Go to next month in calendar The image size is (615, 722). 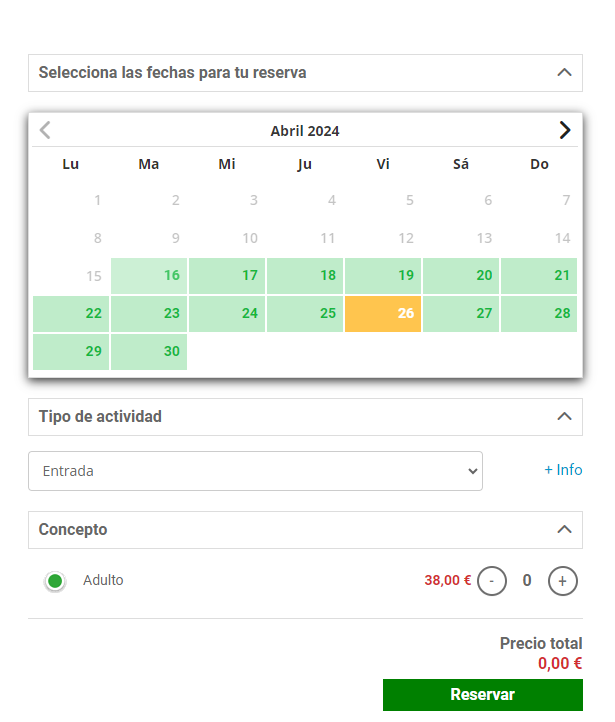(x=565, y=130)
